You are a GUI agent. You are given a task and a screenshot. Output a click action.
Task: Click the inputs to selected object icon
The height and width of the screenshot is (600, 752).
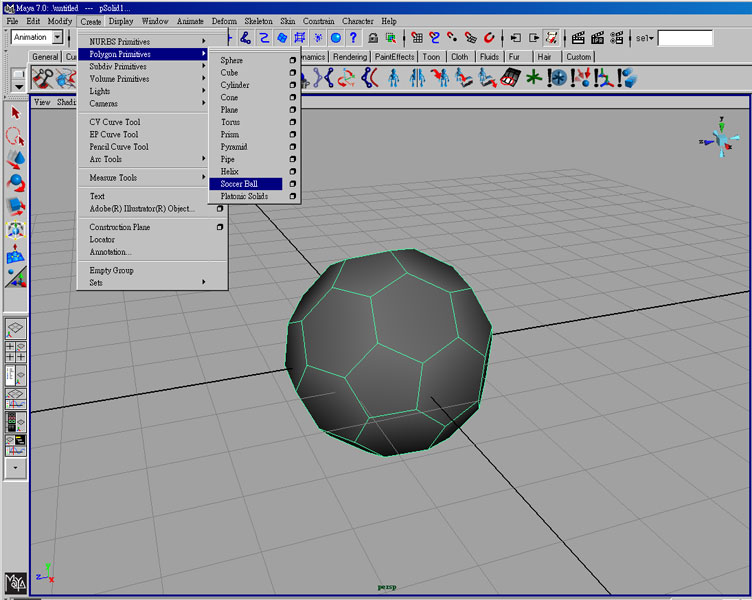point(516,37)
